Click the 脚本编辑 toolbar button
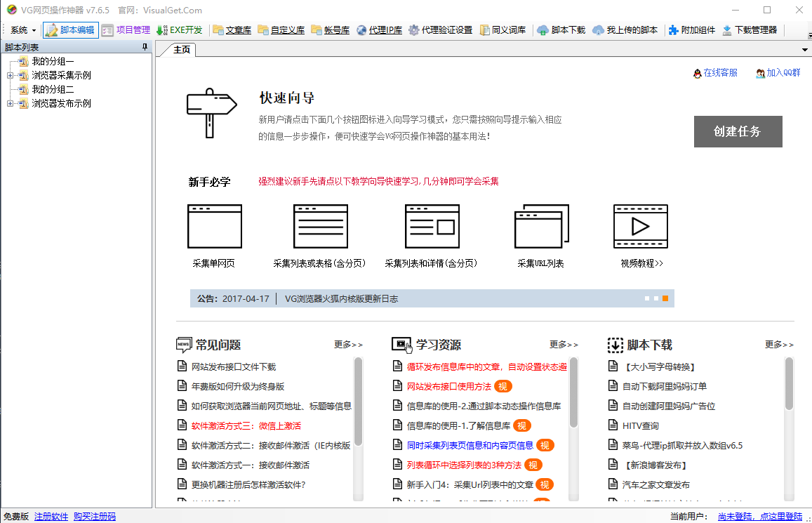Image resolution: width=812 pixels, height=523 pixels. click(70, 30)
